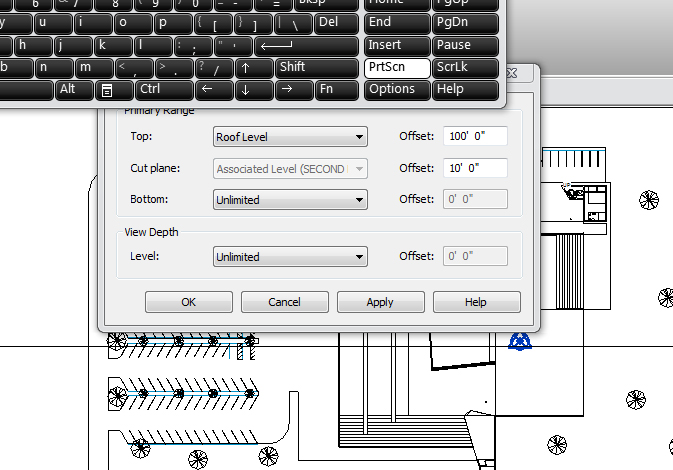
Task: Click the forward slash question mark key
Action: 215,68
